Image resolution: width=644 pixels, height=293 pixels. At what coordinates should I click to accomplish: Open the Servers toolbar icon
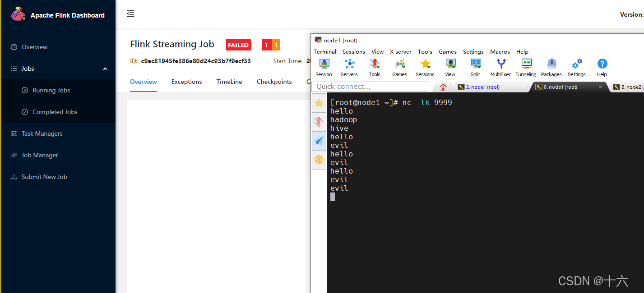[x=349, y=68]
